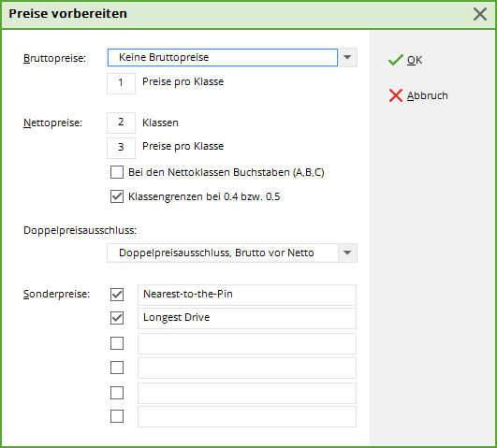Disable the Nearest-to-the-Pin special prize checkbox

117,295
